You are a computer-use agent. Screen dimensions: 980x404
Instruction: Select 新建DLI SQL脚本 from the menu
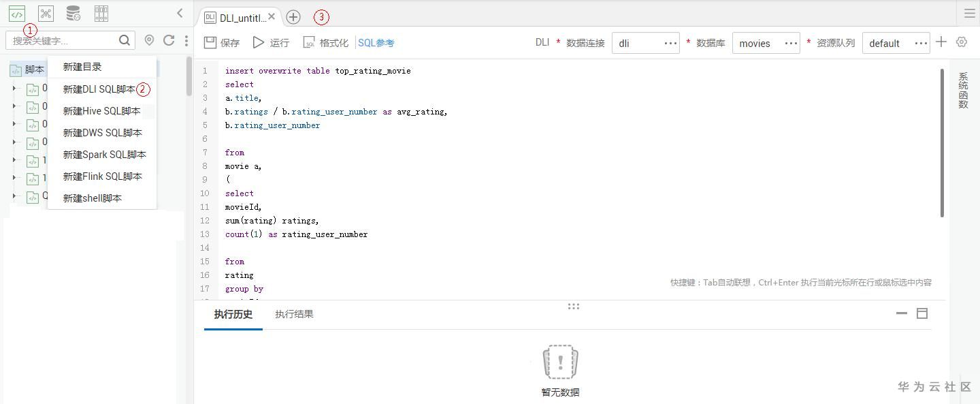click(99, 89)
